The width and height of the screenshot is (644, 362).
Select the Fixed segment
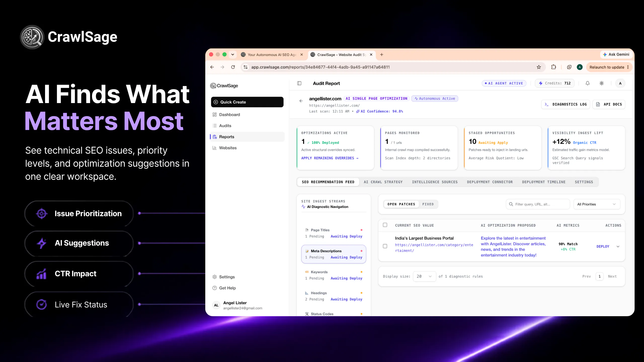point(428,204)
